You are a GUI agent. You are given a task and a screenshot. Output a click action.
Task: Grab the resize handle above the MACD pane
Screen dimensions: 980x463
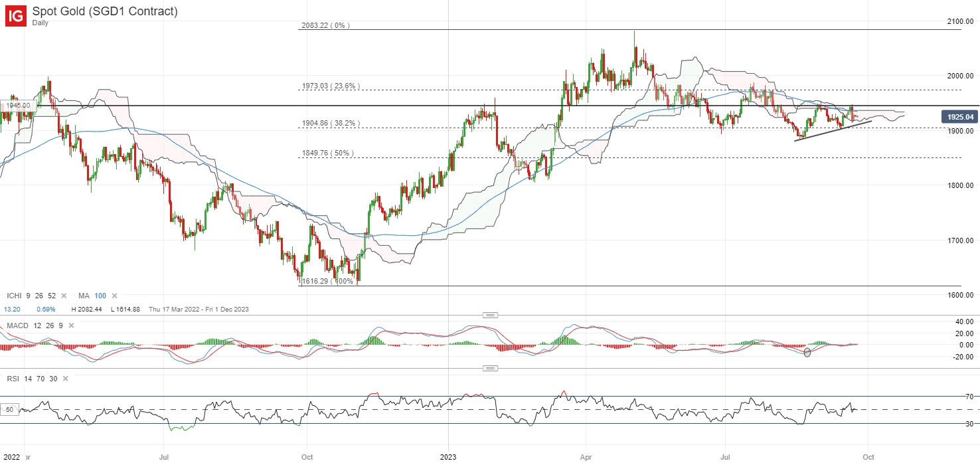[x=490, y=315]
